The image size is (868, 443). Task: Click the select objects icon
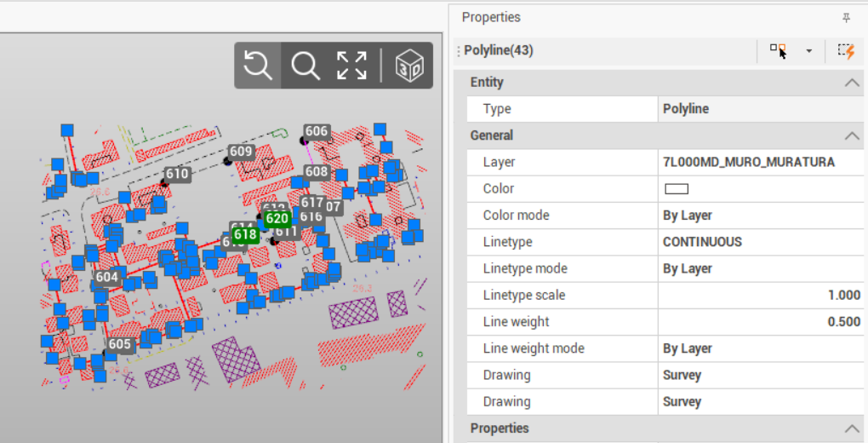click(x=778, y=51)
